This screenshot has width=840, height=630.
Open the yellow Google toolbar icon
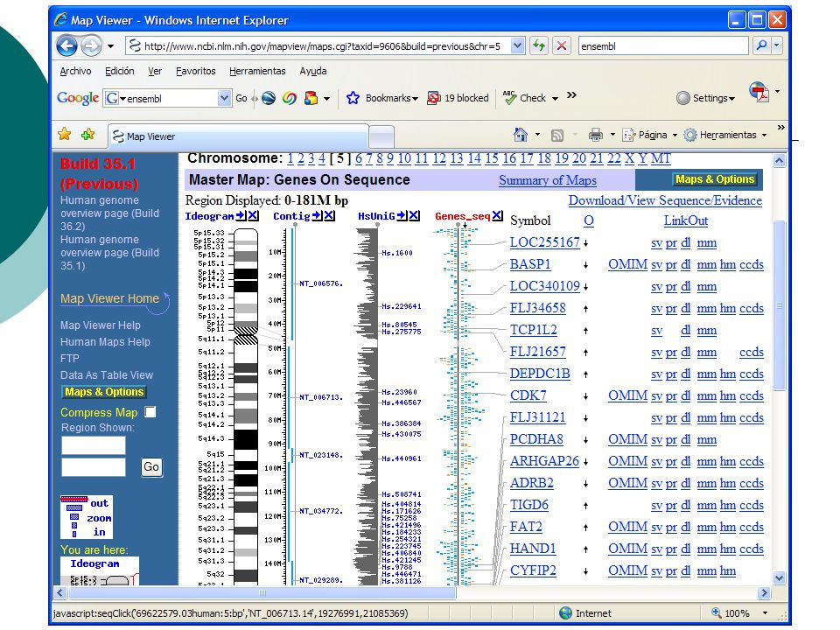(311, 98)
